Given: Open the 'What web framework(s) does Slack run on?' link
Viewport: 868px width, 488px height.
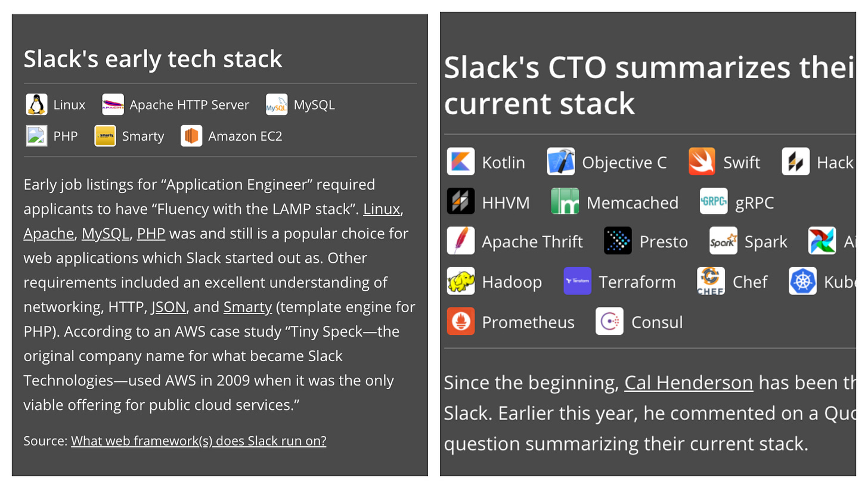Looking at the screenshot, I should 199,441.
